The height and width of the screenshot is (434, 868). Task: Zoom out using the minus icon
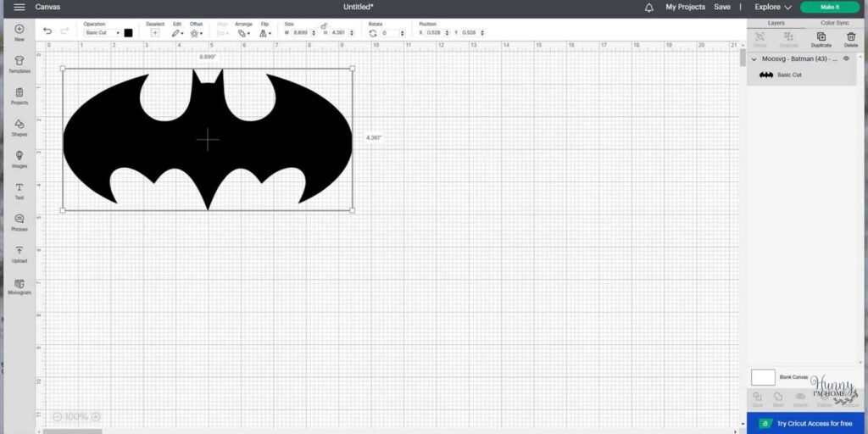pos(57,416)
